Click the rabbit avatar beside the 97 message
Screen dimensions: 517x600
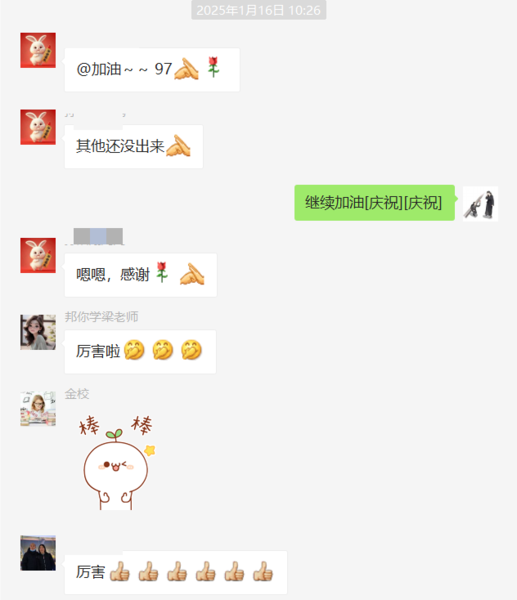tap(38, 50)
